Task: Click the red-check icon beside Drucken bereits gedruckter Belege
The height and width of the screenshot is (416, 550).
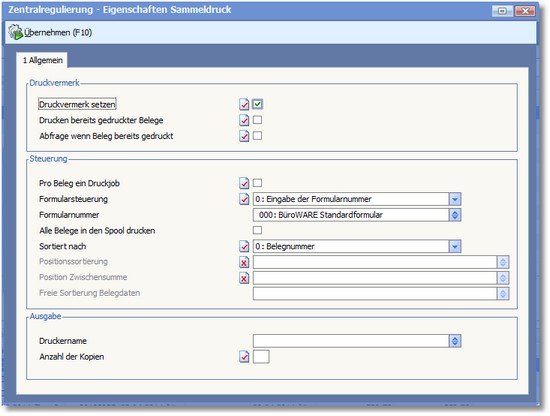Action: pos(244,120)
